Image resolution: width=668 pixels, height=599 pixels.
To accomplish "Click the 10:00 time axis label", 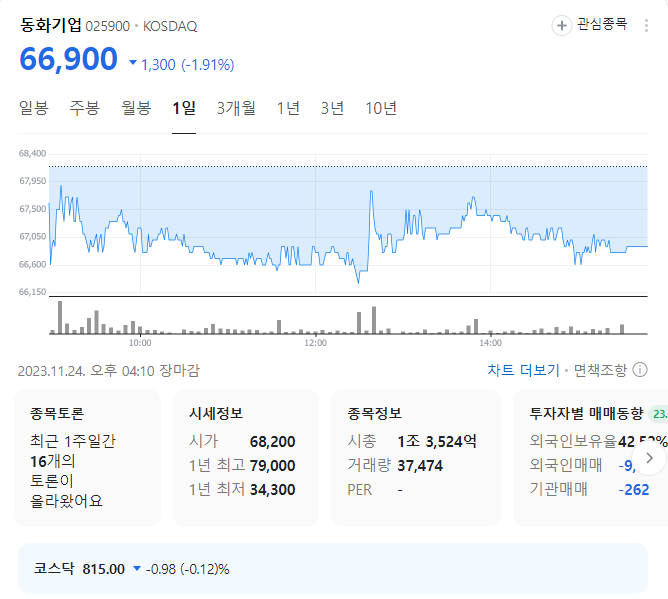I will point(140,343).
